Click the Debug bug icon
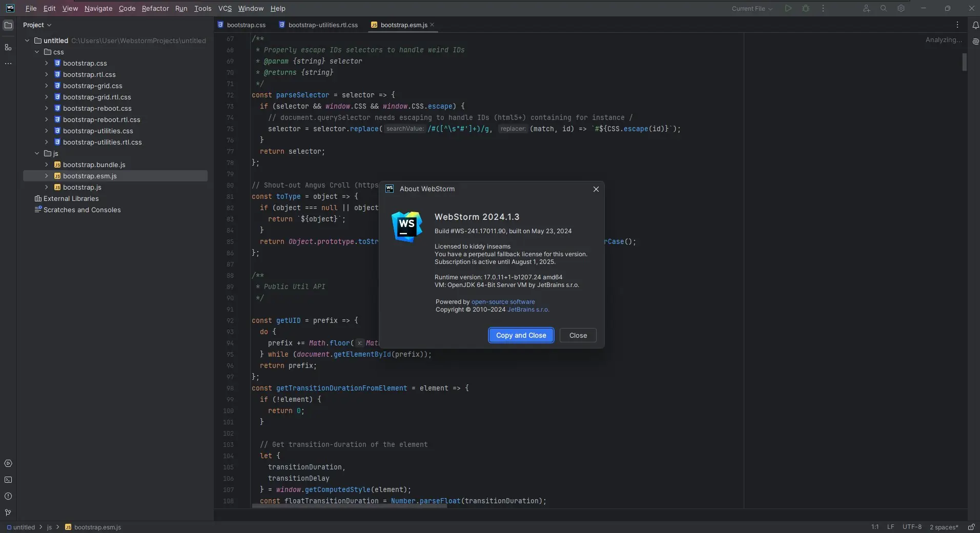Screen dimensions: 980x533 [x=806, y=8]
